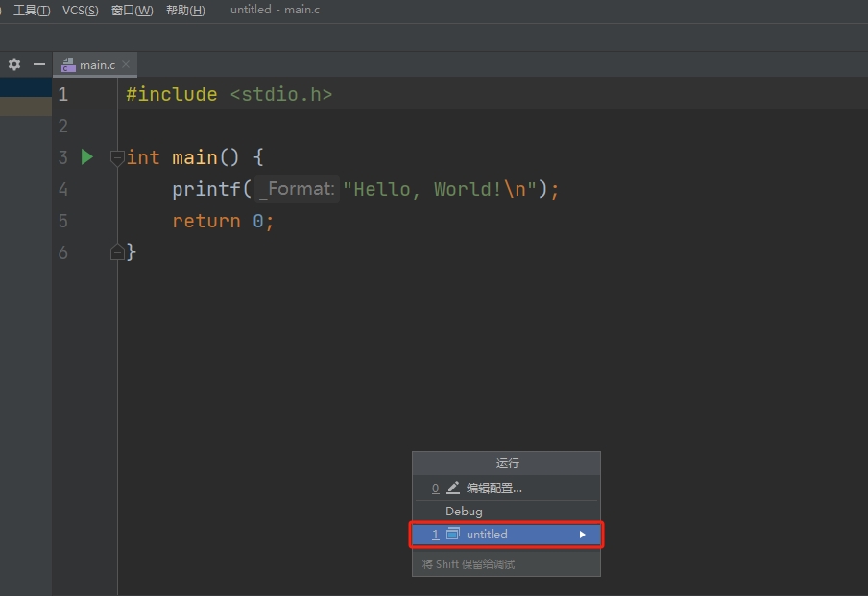Click the green run arrow beside main()
Viewport: 868px width, 596px height.
click(87, 156)
